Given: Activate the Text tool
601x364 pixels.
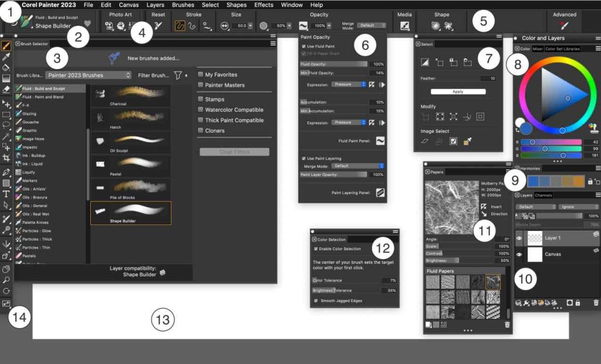Looking at the screenshot, I should (6, 193).
